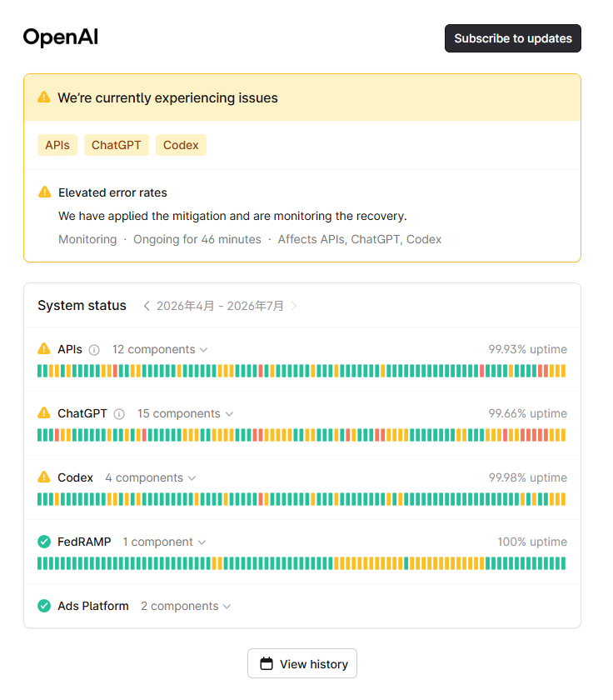The image size is (613, 700).
Task: Click the calendar icon in View history
Action: coord(267,664)
